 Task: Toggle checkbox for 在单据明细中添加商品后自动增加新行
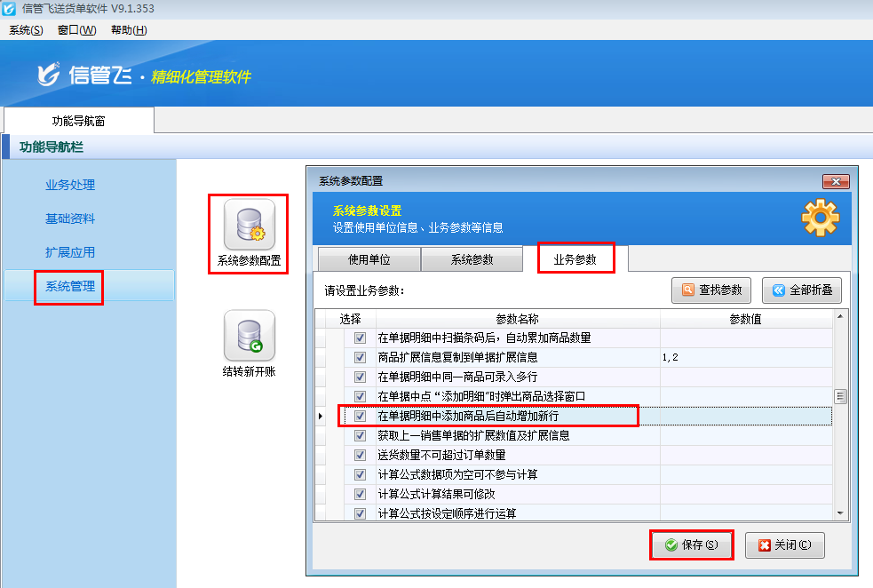coord(361,416)
